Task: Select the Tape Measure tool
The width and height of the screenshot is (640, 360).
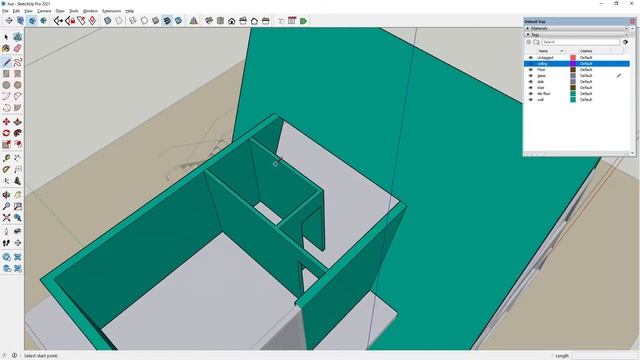Action: pos(6,158)
